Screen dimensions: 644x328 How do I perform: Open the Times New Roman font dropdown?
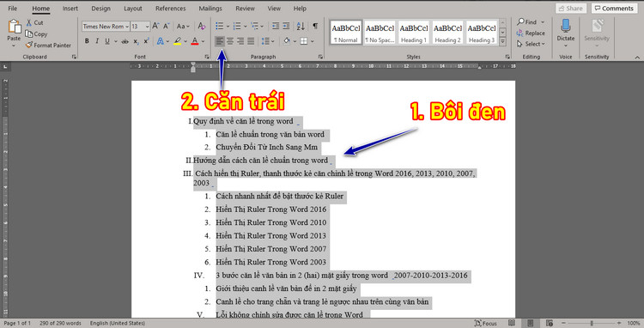(x=106, y=27)
